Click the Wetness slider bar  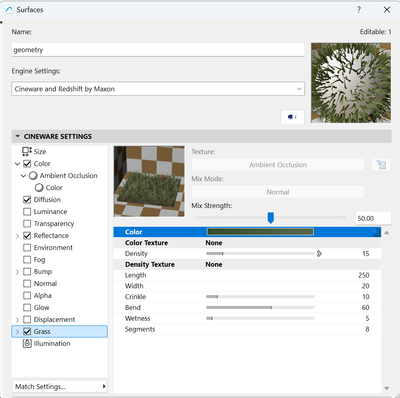(x=260, y=318)
